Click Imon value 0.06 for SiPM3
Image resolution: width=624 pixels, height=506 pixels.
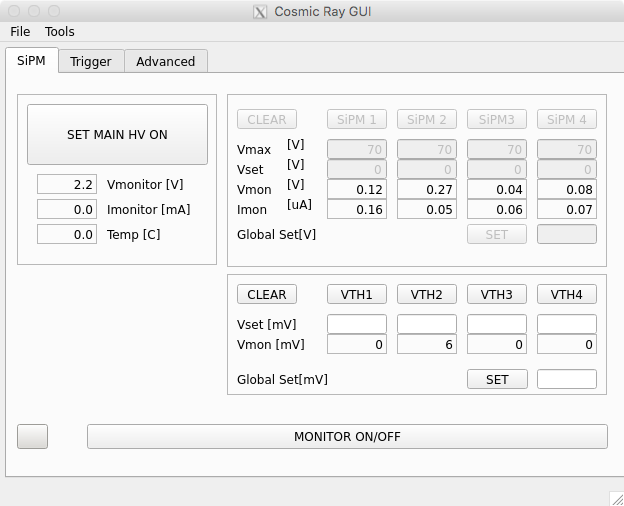click(497, 209)
